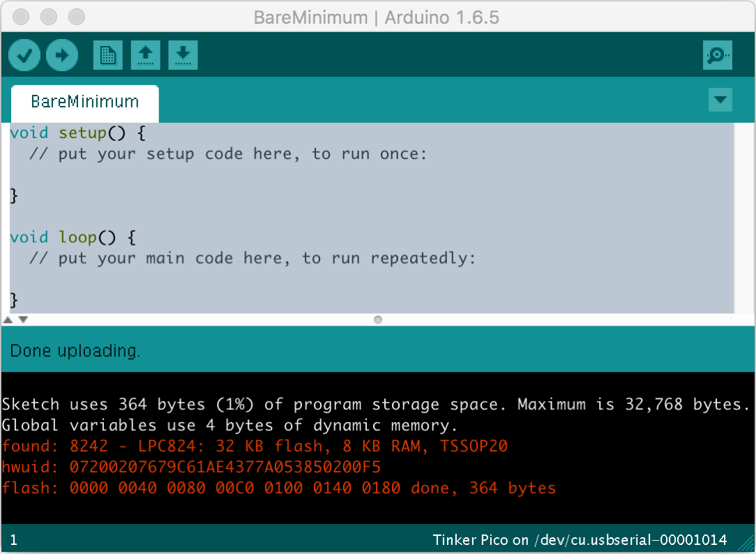The image size is (756, 554).
Task: Close the Arduino window
Action: [21, 17]
